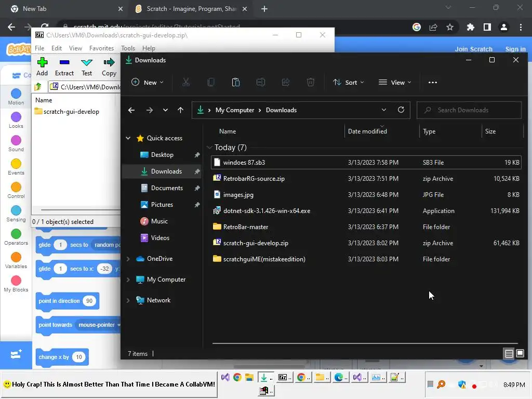532x399 pixels.
Task: Switch to large thumbnails view icon
Action: [520, 353]
